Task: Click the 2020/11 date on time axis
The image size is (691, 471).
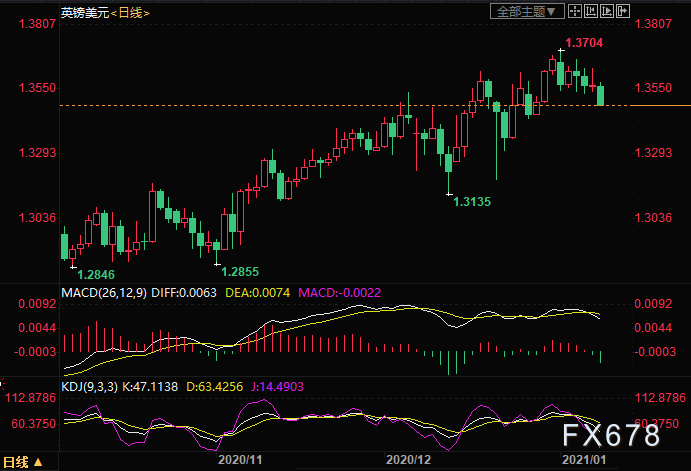Action: (240, 460)
